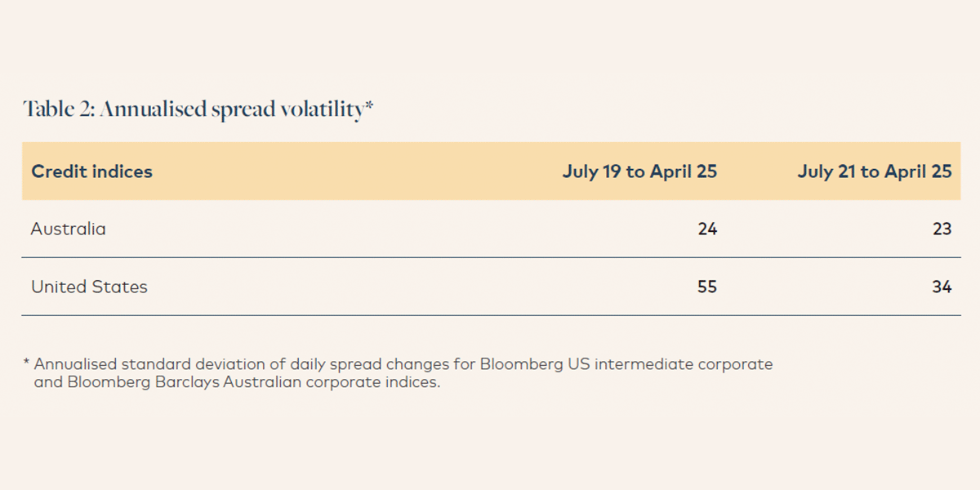Click the divider line below Australia row
980x490 pixels.
point(490,257)
